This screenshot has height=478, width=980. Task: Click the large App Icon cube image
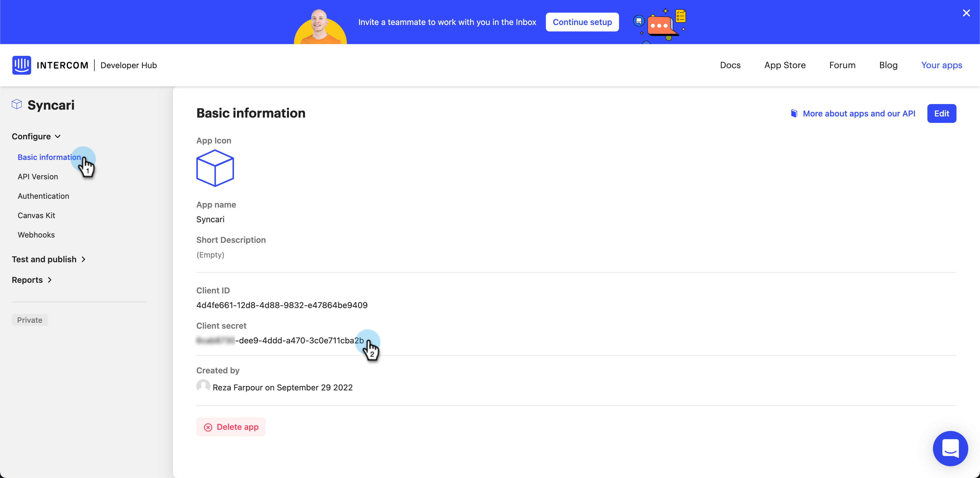pyautogui.click(x=215, y=168)
